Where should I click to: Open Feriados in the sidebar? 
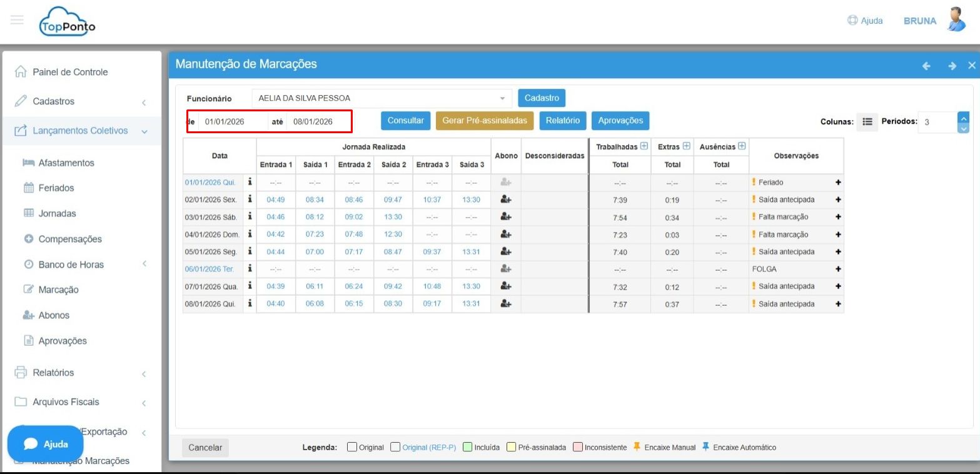pyautogui.click(x=56, y=188)
